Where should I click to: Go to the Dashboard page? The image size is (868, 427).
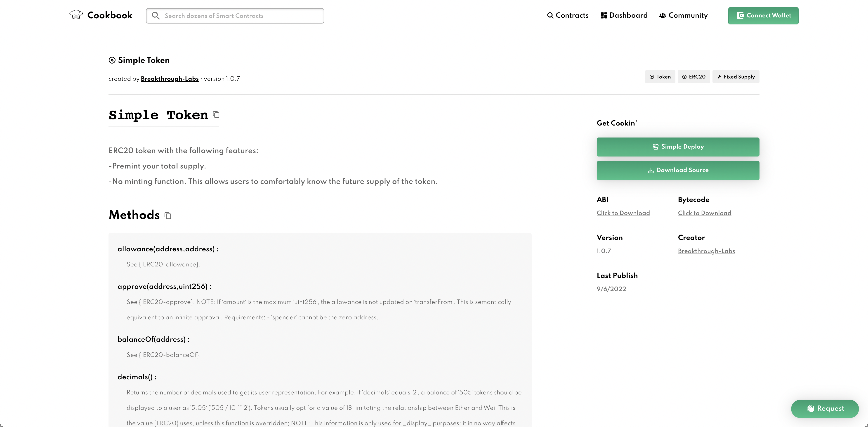(624, 16)
